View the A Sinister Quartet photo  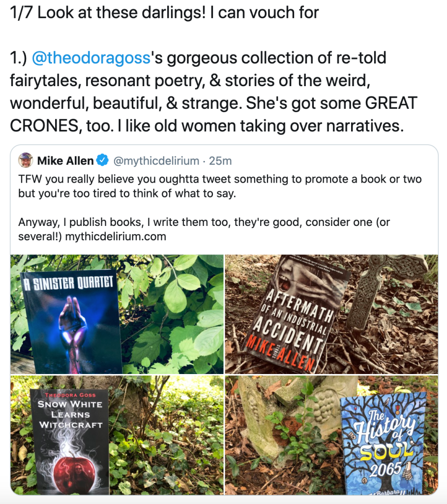117,314
